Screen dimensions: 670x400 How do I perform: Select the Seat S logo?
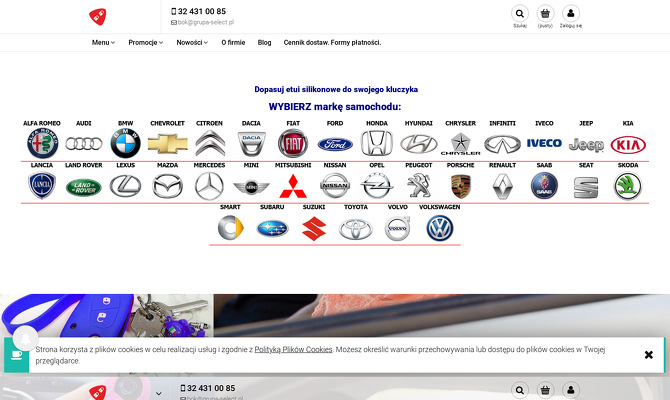pos(586,188)
